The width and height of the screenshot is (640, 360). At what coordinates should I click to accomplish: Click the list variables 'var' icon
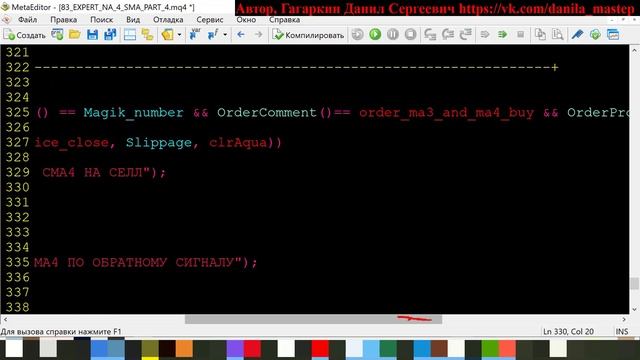(194, 35)
